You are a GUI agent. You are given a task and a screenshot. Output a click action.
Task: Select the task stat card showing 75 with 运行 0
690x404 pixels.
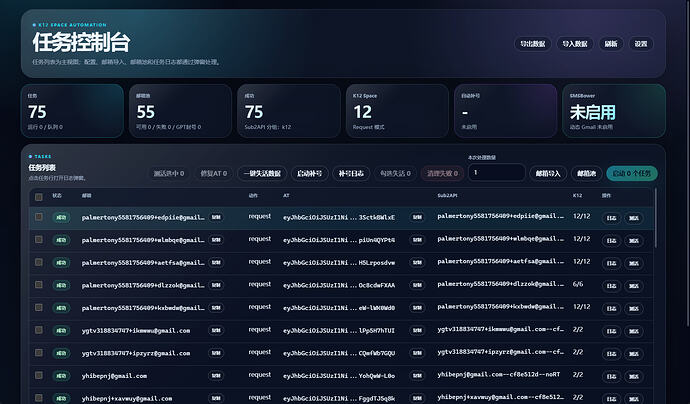[72, 111]
